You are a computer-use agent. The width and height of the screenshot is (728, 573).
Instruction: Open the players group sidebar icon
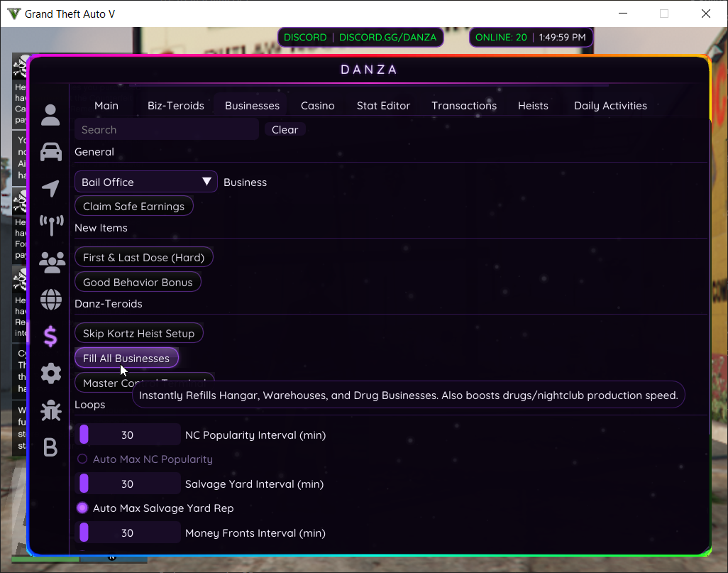[x=52, y=263]
